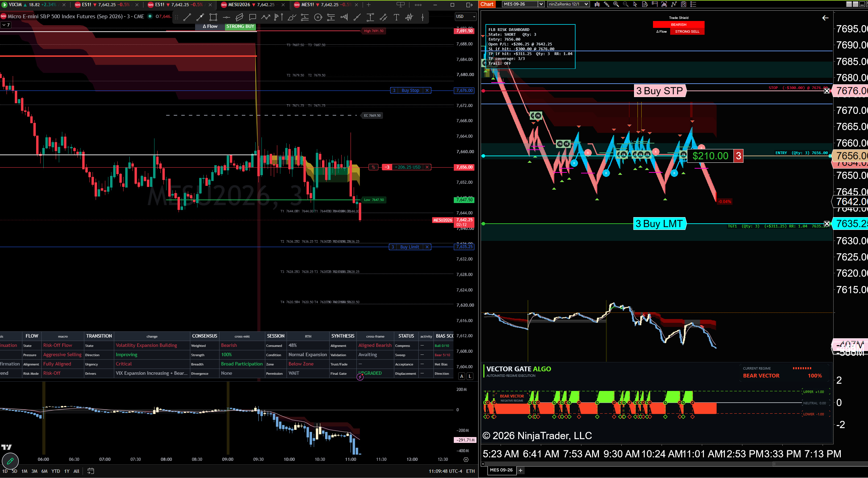Select NinjaTrader cursor pointer tool

635,4
